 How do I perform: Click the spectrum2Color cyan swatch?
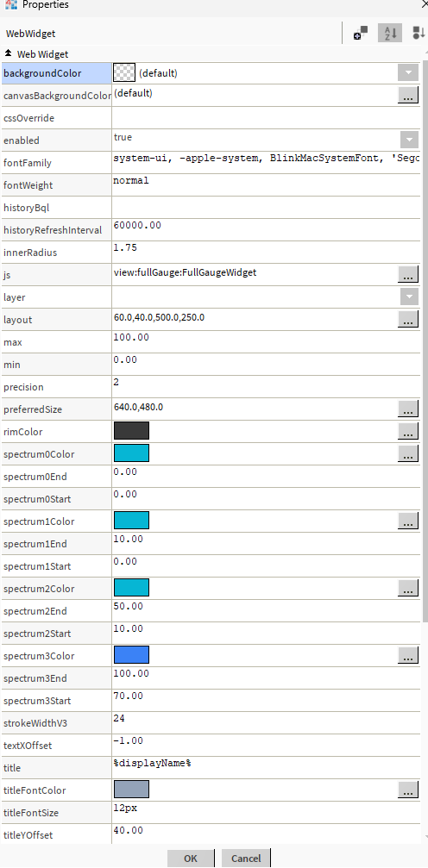coord(131,587)
